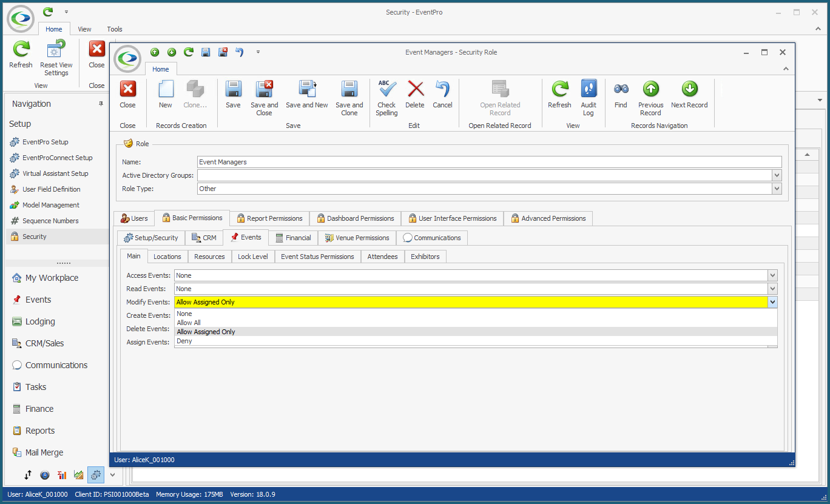Click quick access save and close icon in title bar
Viewport: 830px width, 504px height.
pyautogui.click(x=223, y=52)
